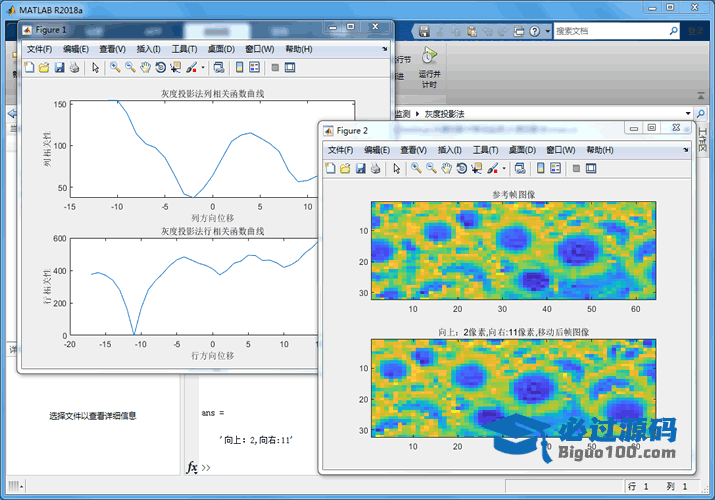
Task: Open 查看(V) menu in Figure 2
Action: pos(414,150)
